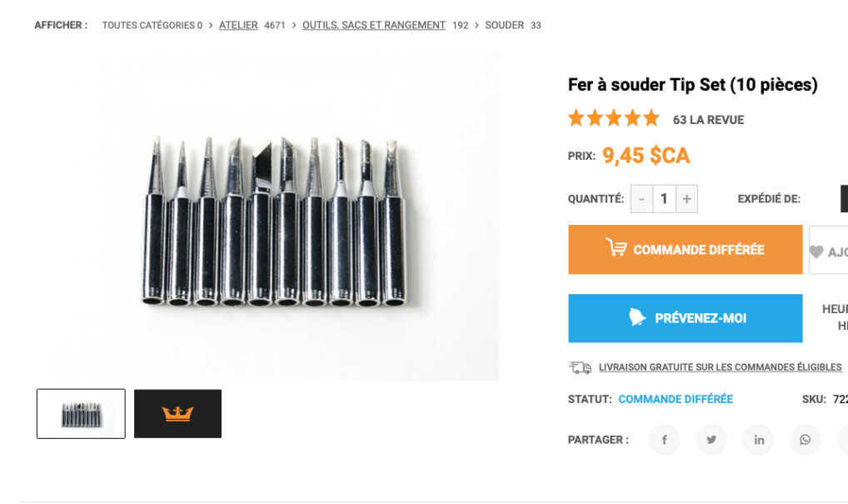This screenshot has height=504, width=848.
Task: Share product on Facebook
Action: [664, 440]
